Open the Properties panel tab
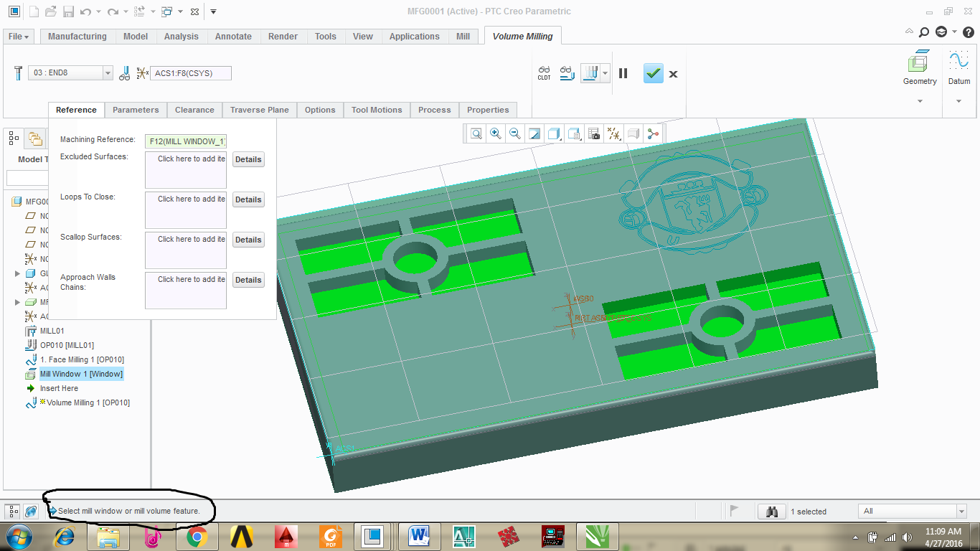This screenshot has width=980, height=551. [x=488, y=110]
